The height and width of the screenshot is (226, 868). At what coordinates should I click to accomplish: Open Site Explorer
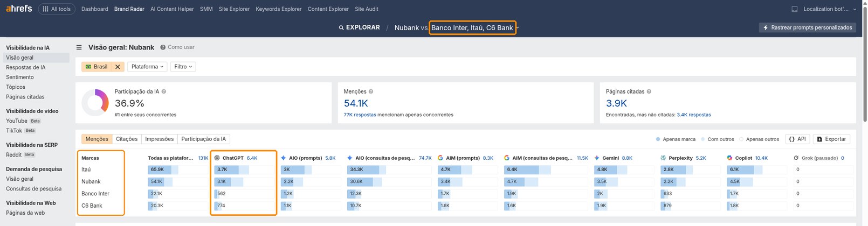[x=234, y=9]
